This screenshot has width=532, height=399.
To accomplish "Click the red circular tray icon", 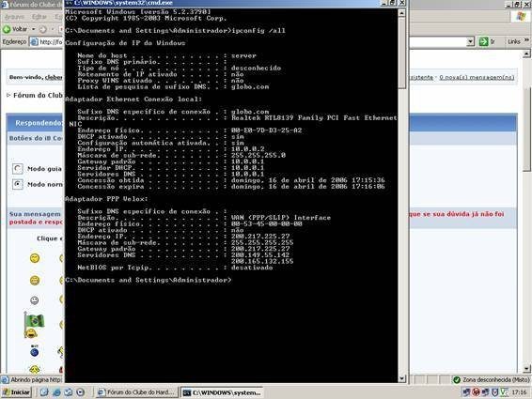I will (476, 392).
